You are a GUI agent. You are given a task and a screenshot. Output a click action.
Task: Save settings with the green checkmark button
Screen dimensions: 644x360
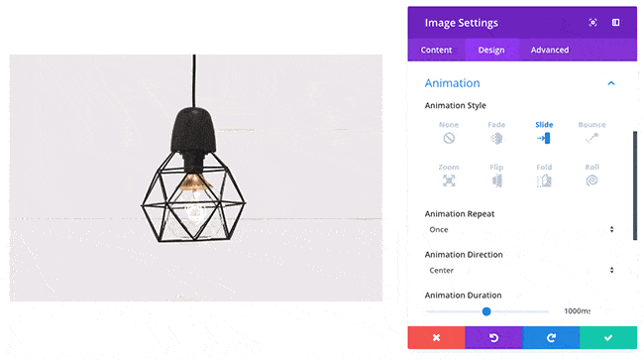click(x=608, y=337)
